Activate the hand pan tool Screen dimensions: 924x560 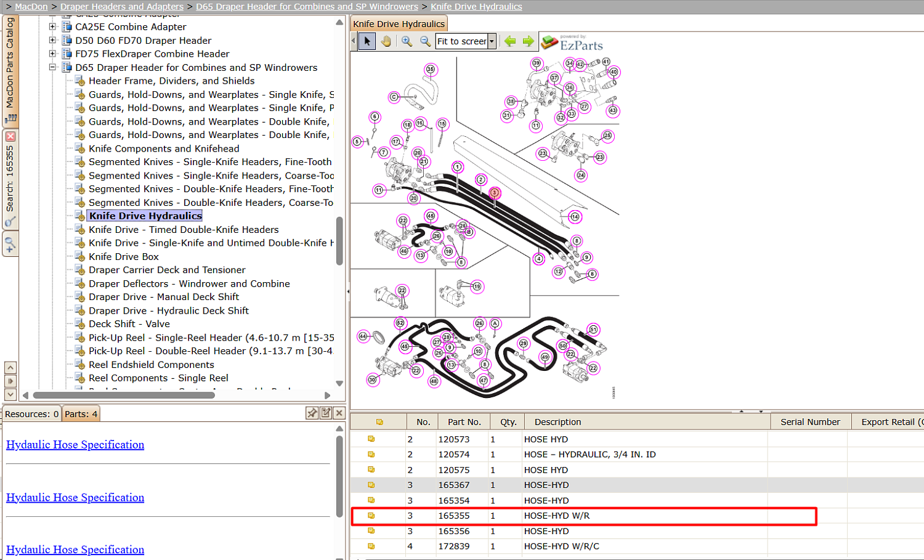(x=386, y=41)
